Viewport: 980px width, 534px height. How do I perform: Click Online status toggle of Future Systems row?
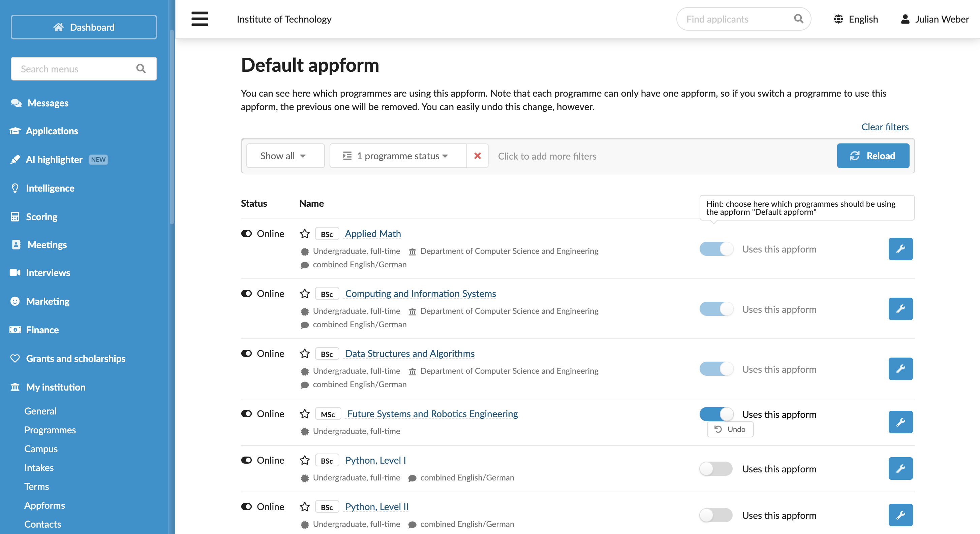(x=247, y=414)
